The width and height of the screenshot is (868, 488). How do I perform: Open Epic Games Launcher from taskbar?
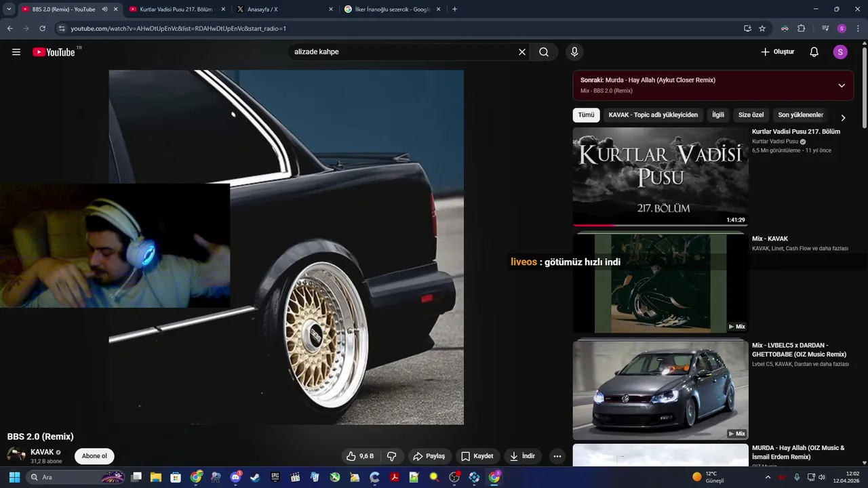(275, 477)
